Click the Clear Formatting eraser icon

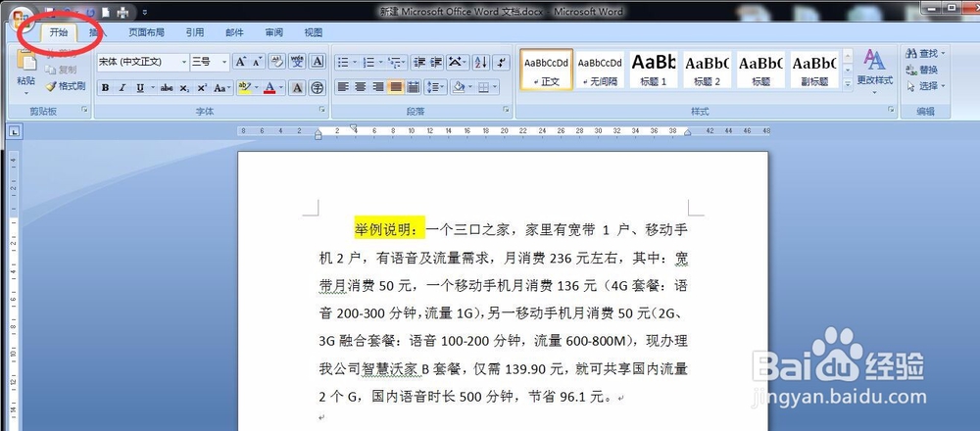point(277,62)
